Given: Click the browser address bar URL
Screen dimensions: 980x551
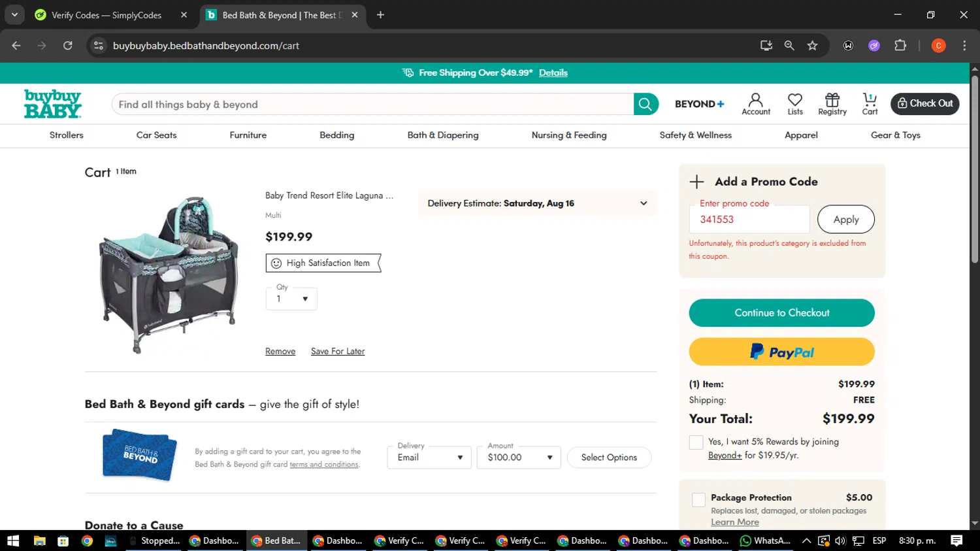Looking at the screenshot, I should pos(206,46).
